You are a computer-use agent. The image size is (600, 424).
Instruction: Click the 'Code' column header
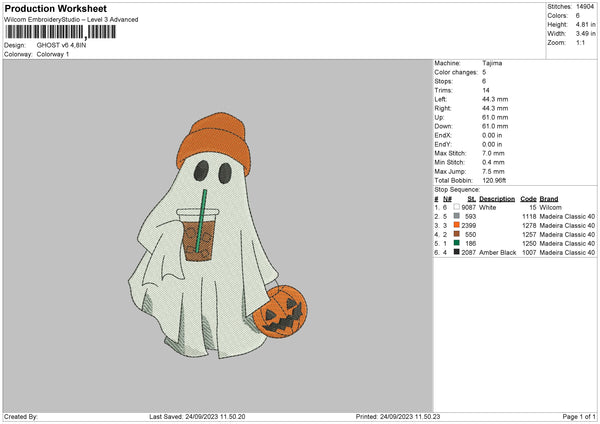[x=528, y=199]
